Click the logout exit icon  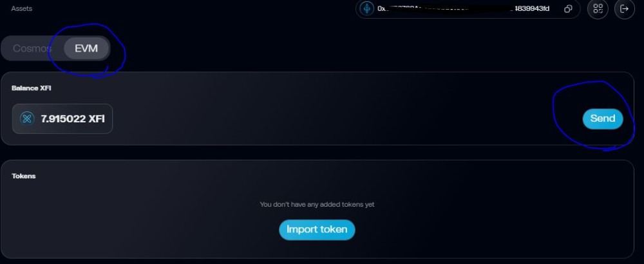click(x=624, y=9)
